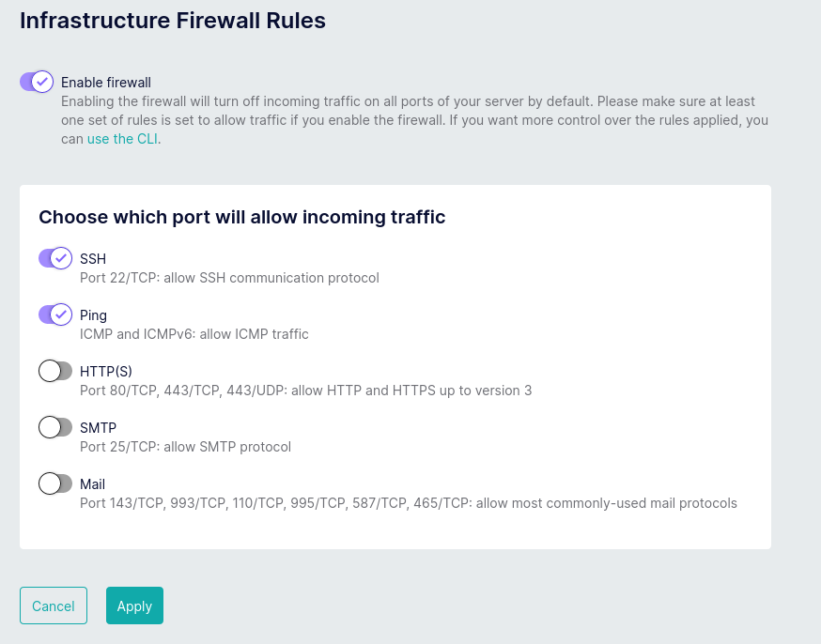The height and width of the screenshot is (644, 821).
Task: Turn on the SMTP toggle
Action: tap(55, 427)
